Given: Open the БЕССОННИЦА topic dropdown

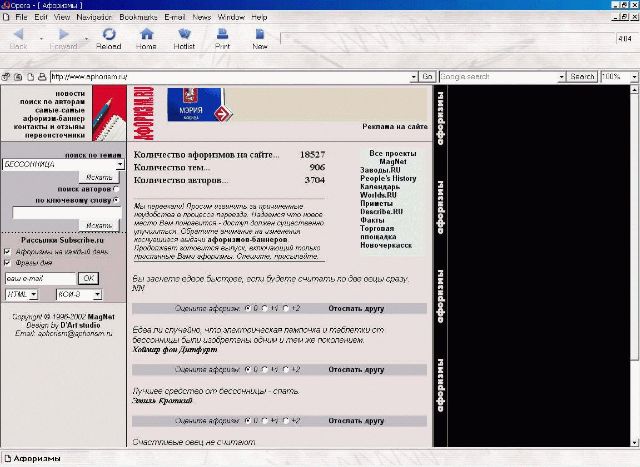Looking at the screenshot, I should click(120, 165).
